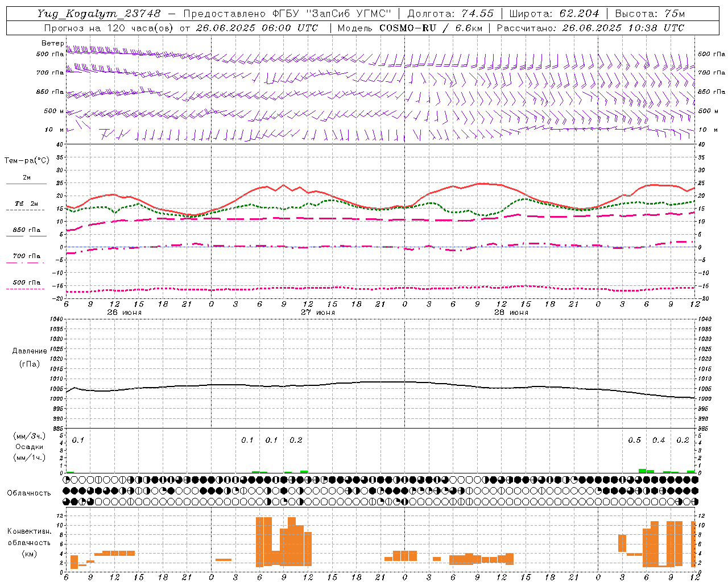The width and height of the screenshot is (728, 582).
Task: Click the Прогноз на 120 часа(ов) text
Action: coord(108,28)
